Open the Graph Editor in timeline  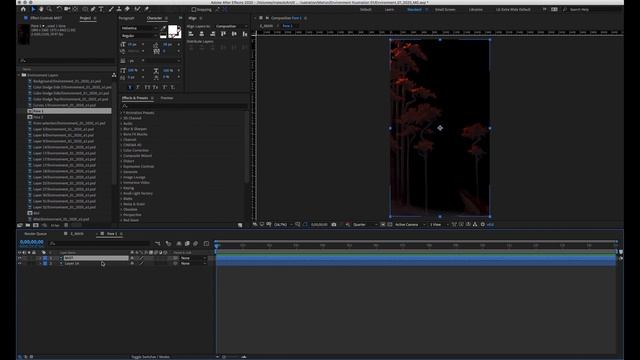pos(206,244)
